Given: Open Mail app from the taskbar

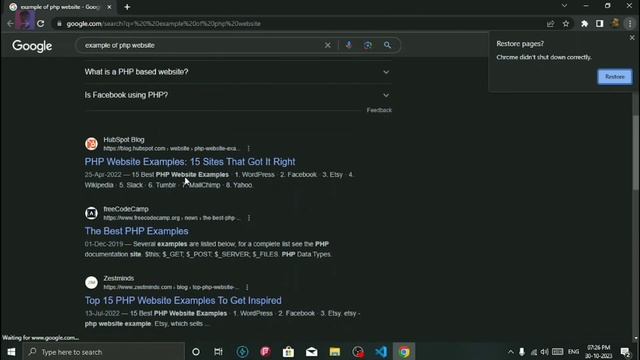Looking at the screenshot, I should (x=311, y=352).
